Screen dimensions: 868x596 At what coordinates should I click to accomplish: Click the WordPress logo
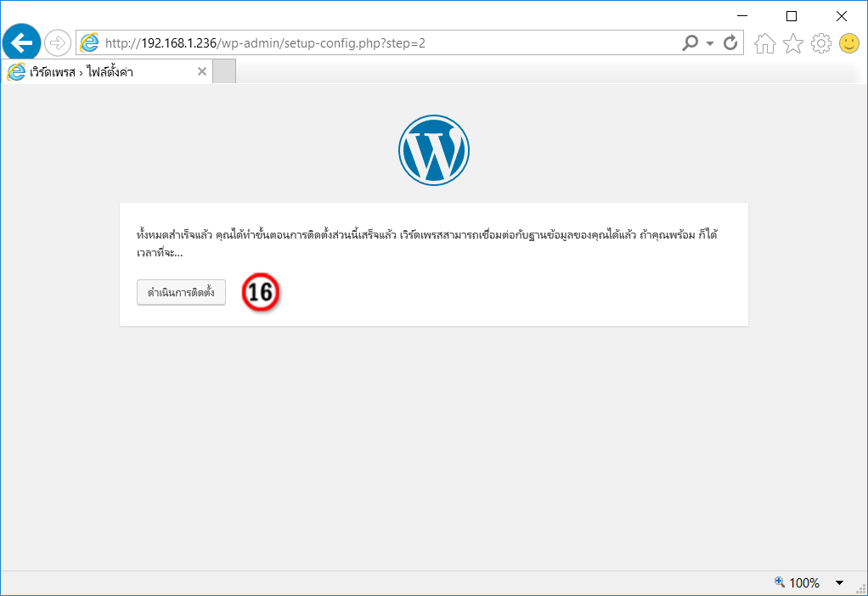click(x=434, y=150)
